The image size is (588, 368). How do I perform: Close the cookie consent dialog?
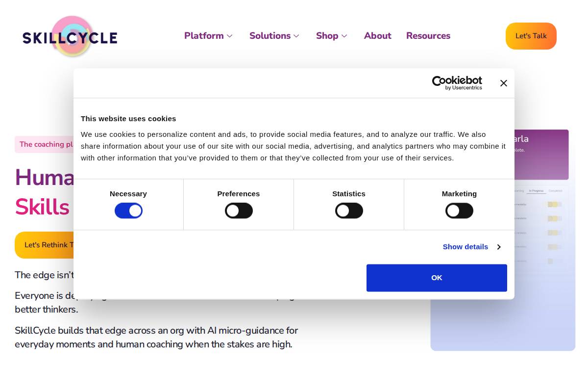point(504,83)
